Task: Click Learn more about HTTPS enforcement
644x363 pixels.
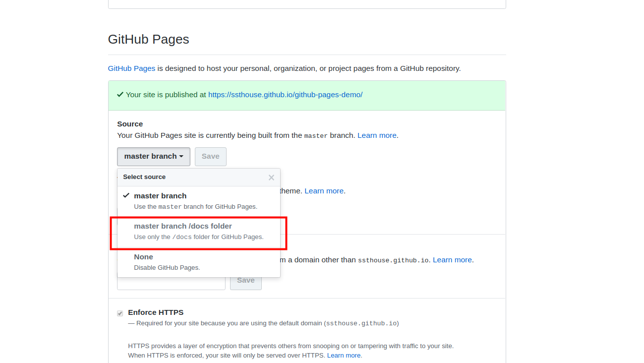Action: pos(343,355)
